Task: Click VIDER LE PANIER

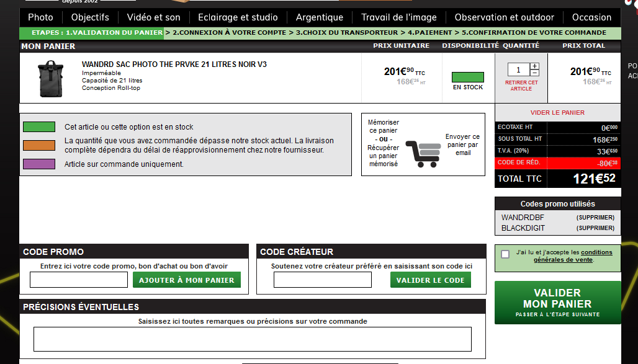Action: coord(557,113)
